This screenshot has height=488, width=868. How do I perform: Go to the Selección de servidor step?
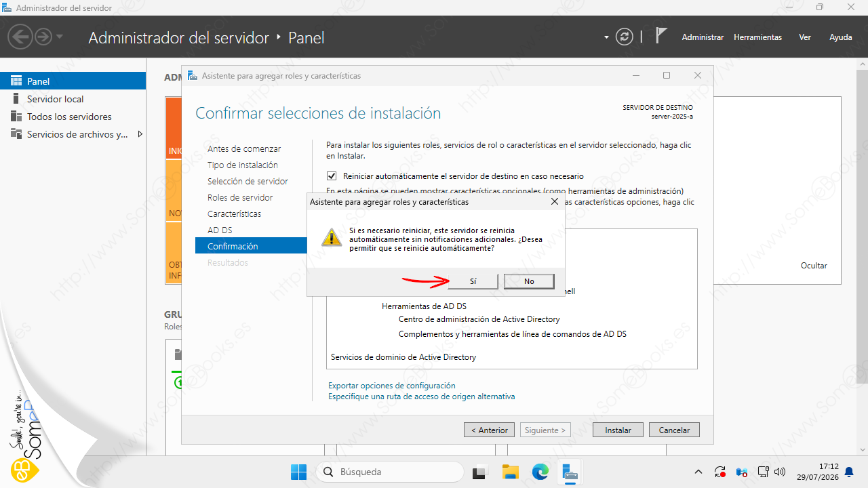point(248,181)
